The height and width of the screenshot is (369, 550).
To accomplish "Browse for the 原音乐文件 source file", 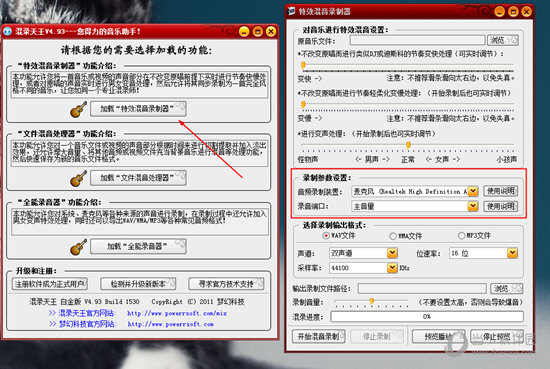I will coord(503,40).
